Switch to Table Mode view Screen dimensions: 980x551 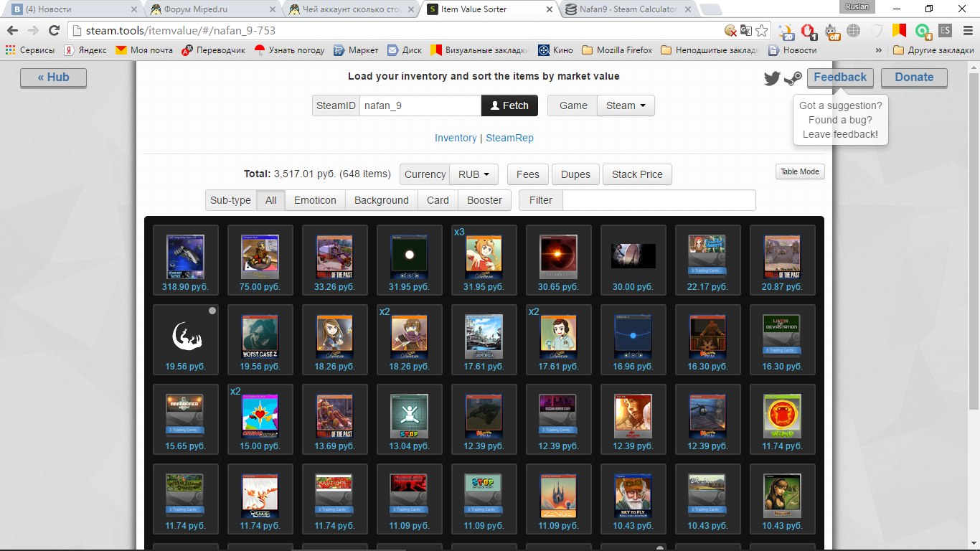800,171
